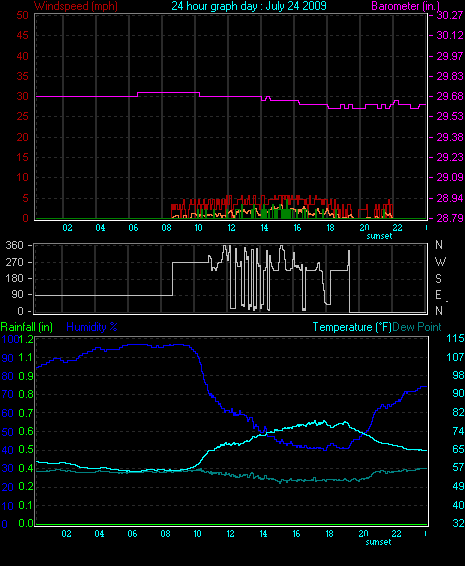Select the 'Windspeed (mph)' axis title
Viewport: 465px width, 566px height.
[x=76, y=6]
